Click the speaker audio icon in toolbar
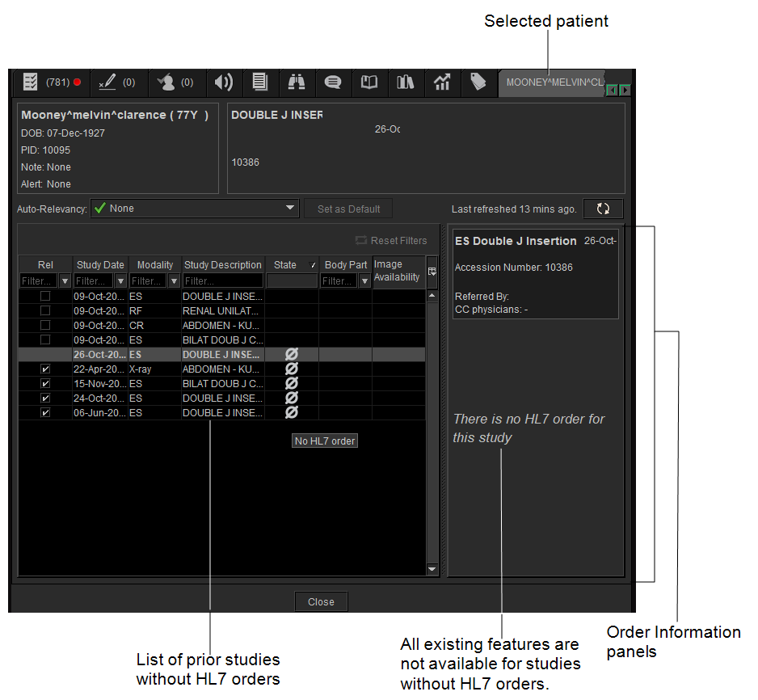 tap(224, 82)
